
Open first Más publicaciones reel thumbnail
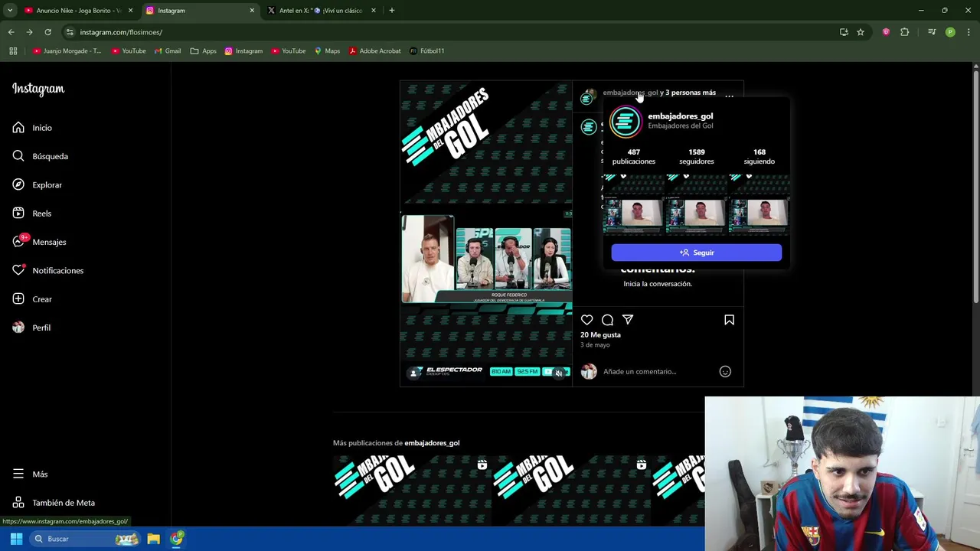coord(411,490)
